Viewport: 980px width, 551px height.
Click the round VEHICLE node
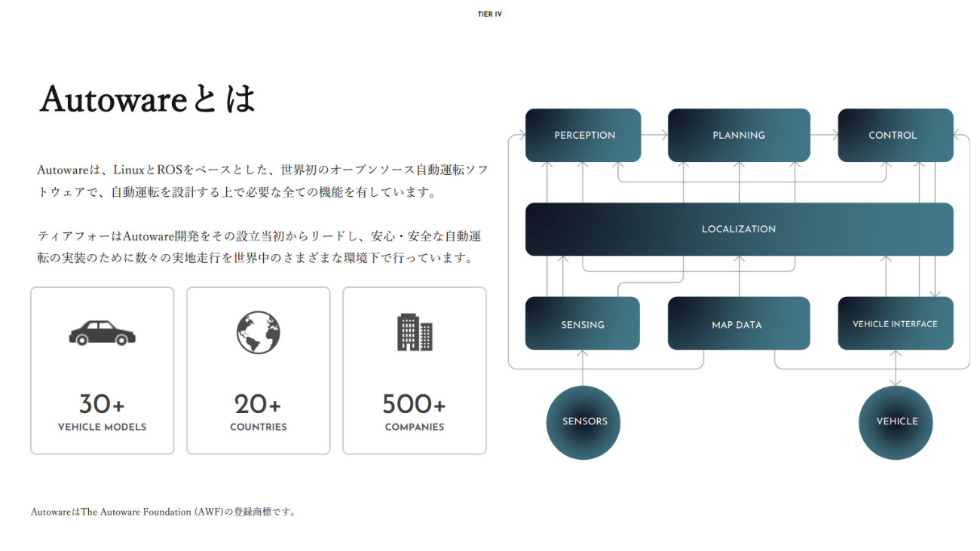(896, 422)
